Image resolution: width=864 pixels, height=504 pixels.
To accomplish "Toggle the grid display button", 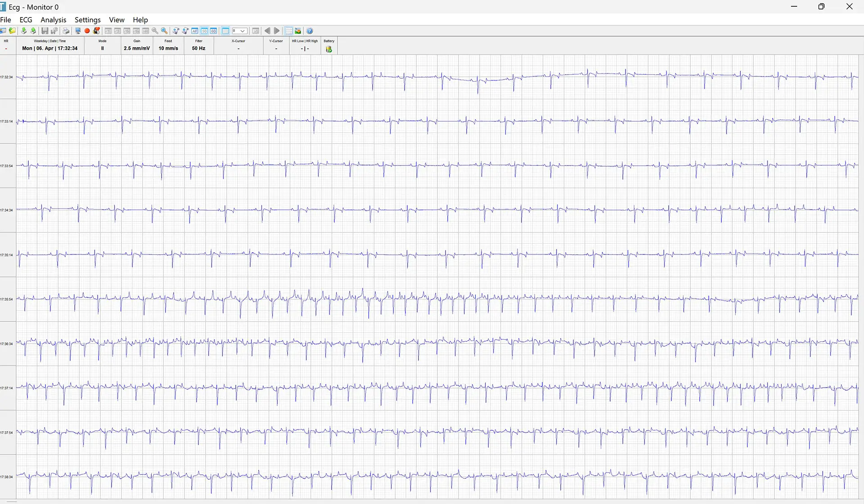I will 289,31.
